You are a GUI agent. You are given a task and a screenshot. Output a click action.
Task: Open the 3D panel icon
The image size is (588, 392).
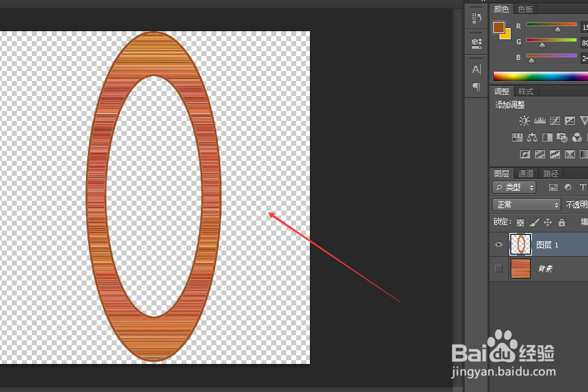476,43
